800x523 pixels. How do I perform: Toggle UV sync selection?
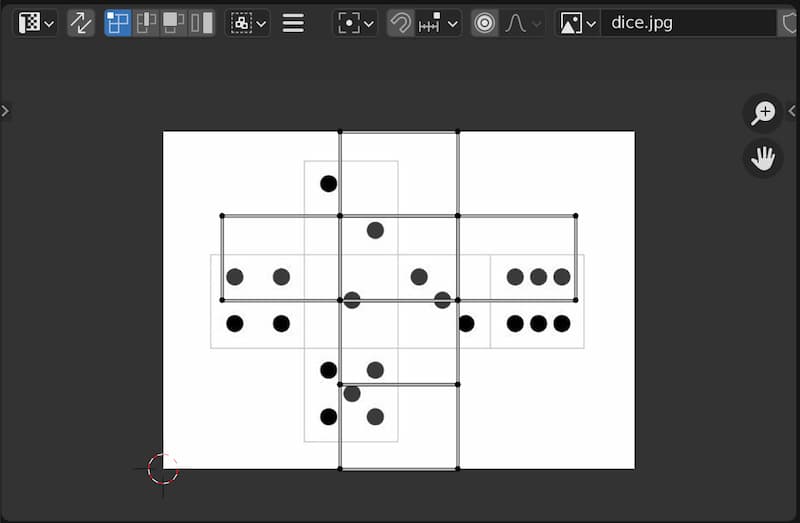(81, 23)
